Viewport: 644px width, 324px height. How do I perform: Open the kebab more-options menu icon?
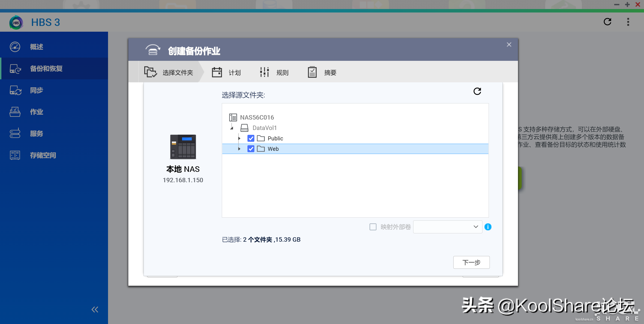tap(628, 22)
